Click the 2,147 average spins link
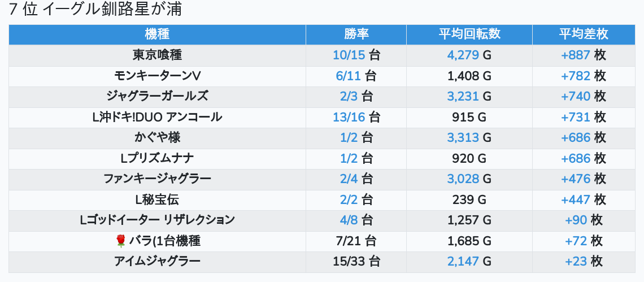Image resolution: width=644 pixels, height=282 pixels. 463,262
